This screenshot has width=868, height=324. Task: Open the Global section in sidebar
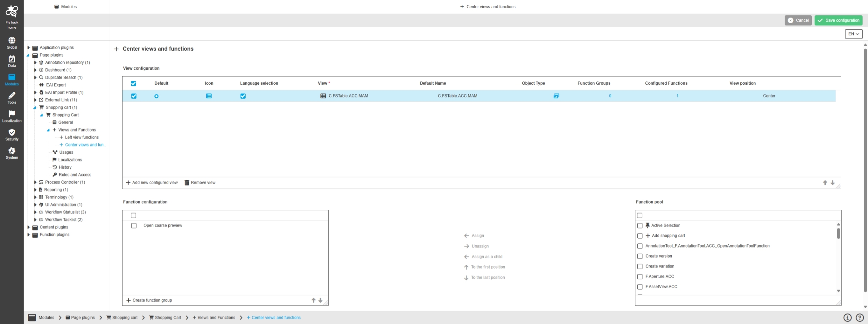[12, 43]
